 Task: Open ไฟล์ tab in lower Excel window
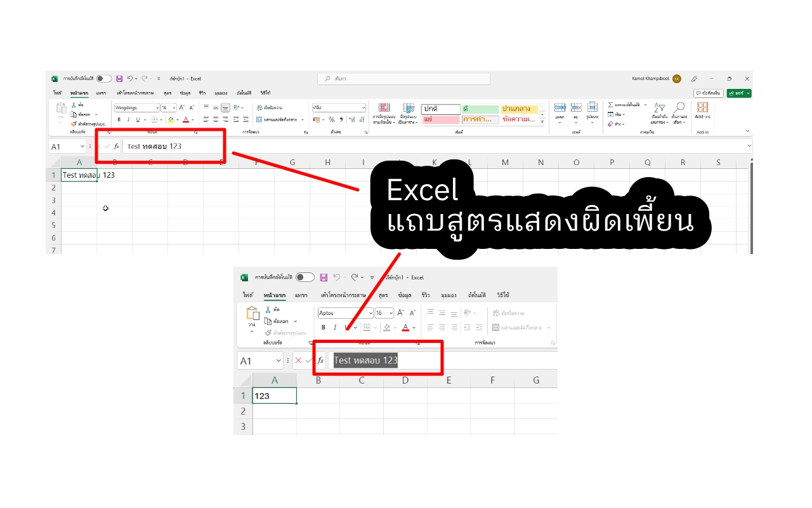tap(248, 295)
